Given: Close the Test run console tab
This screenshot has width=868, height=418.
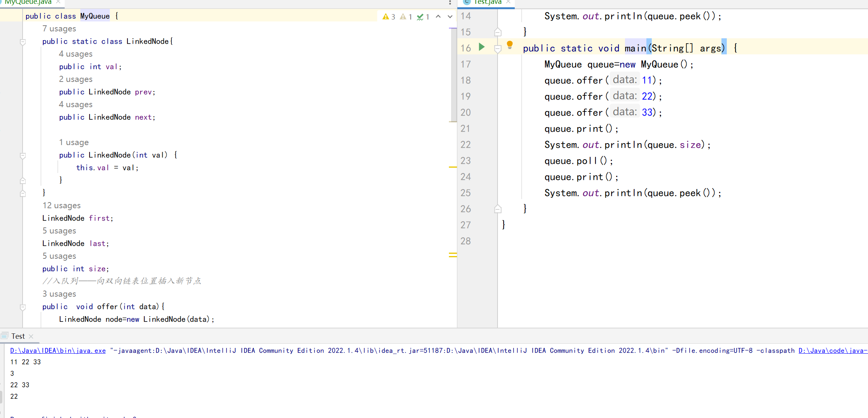Looking at the screenshot, I should click(31, 336).
